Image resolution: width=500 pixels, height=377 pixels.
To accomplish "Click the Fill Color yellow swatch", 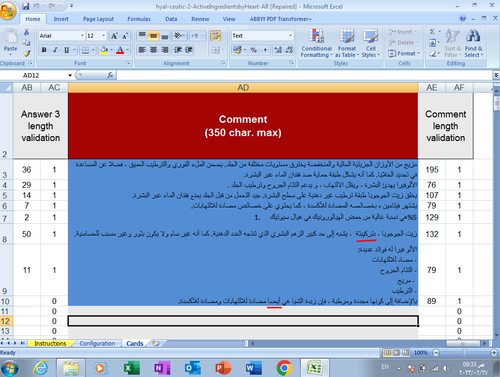I will [104, 50].
